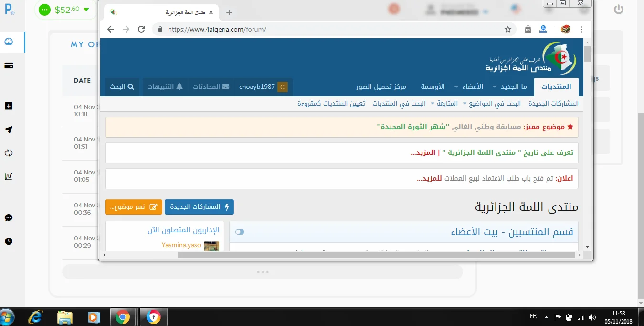Viewport: 644px width, 326px height.
Task: Open a new Chrome tab with plus
Action: [x=229, y=12]
